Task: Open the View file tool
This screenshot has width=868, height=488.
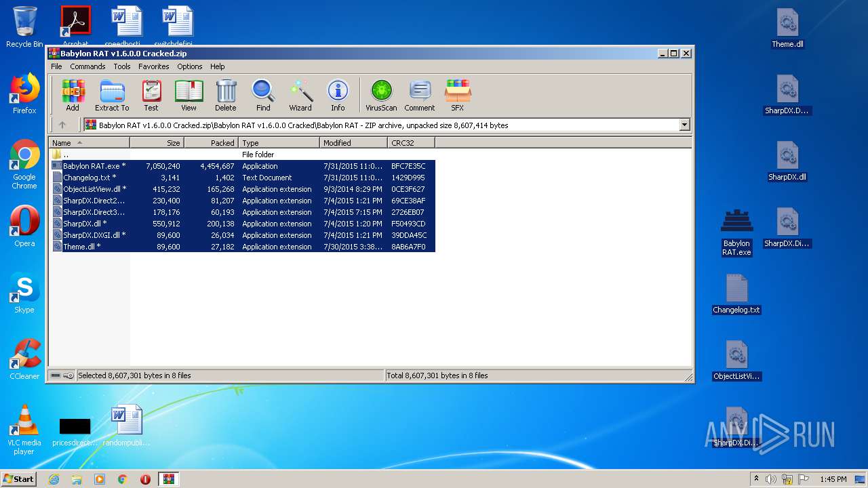Action: (x=189, y=95)
